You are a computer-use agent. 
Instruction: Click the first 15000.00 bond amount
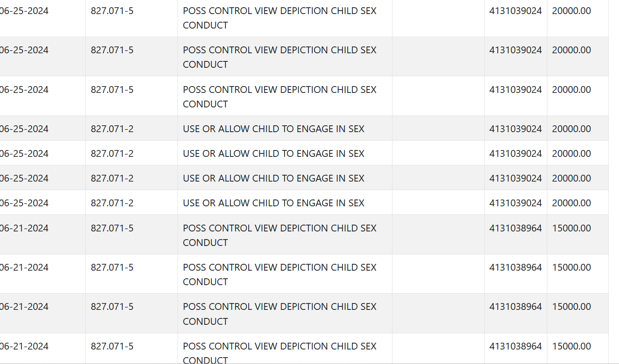pos(572,228)
